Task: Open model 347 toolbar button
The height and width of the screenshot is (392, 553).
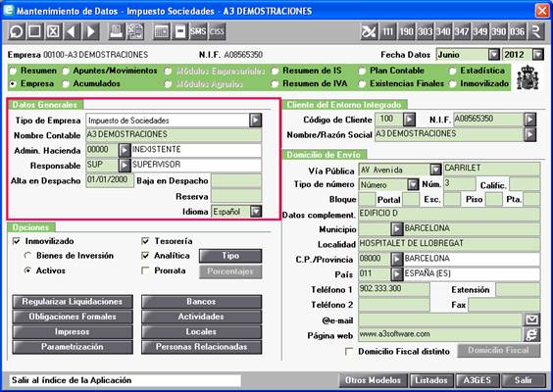Action: pos(462,31)
